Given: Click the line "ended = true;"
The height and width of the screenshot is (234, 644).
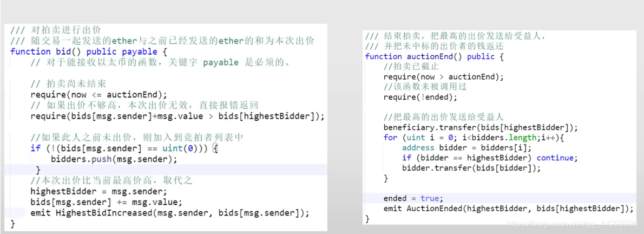Looking at the screenshot, I should pyautogui.click(x=413, y=198).
